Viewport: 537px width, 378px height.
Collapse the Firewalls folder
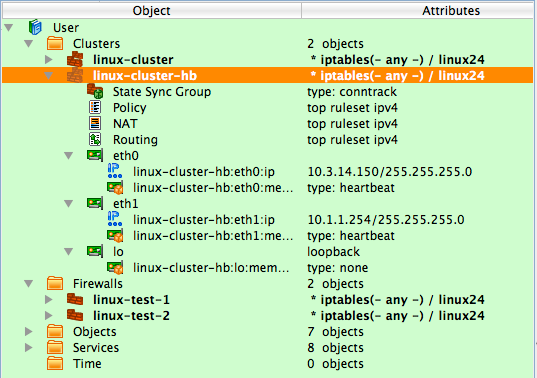tap(28, 284)
